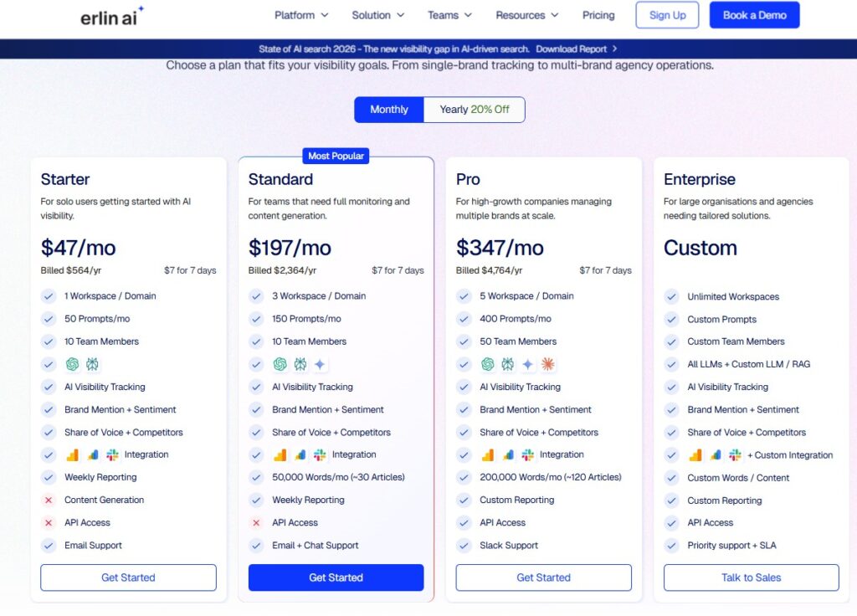Click the $347/mo price
The width and height of the screenshot is (857, 616).
click(x=500, y=248)
